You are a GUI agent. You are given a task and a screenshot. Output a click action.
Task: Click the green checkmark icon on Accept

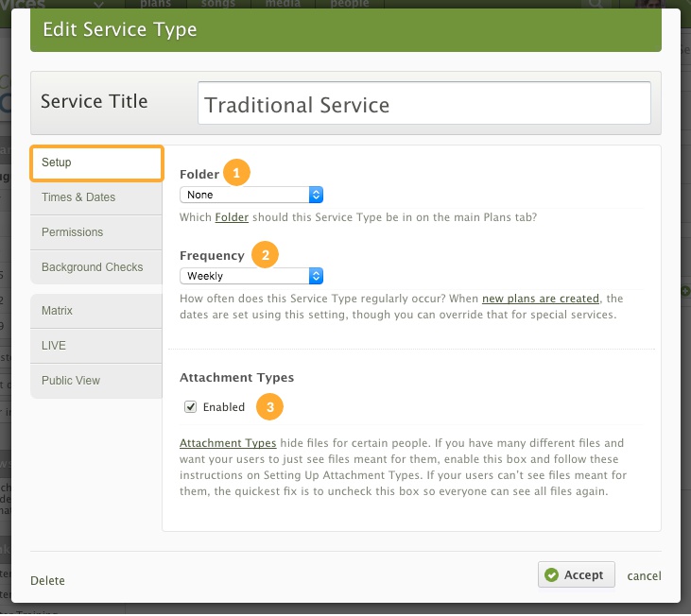[551, 574]
